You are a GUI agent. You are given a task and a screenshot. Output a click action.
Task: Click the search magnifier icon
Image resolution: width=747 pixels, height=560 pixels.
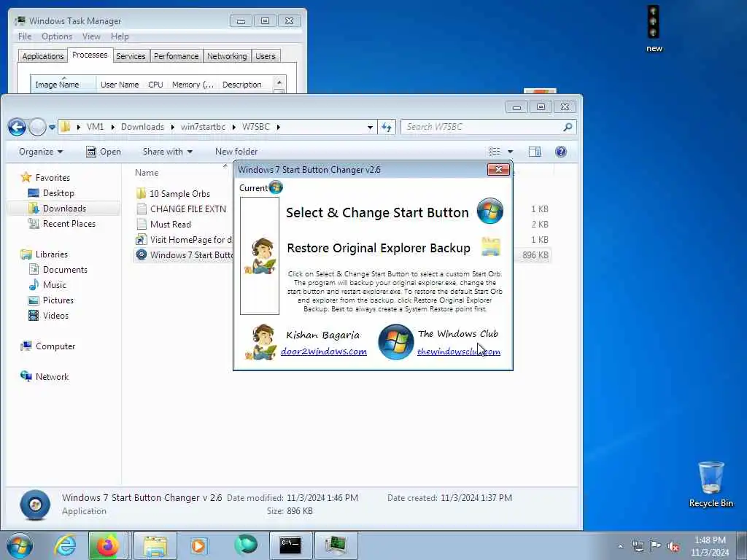click(568, 127)
